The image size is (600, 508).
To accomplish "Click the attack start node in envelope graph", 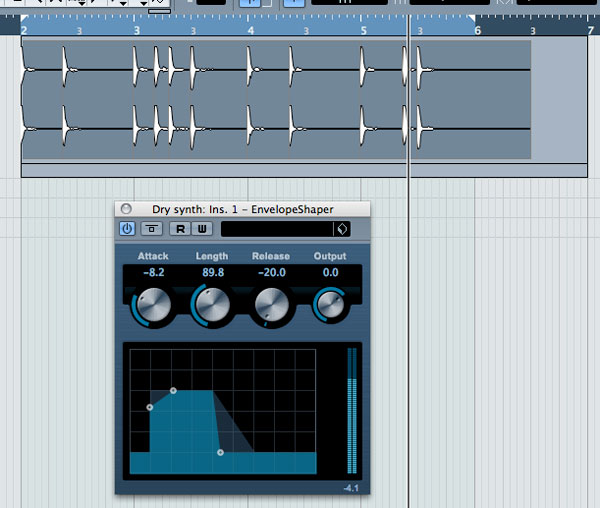I will click(x=150, y=407).
